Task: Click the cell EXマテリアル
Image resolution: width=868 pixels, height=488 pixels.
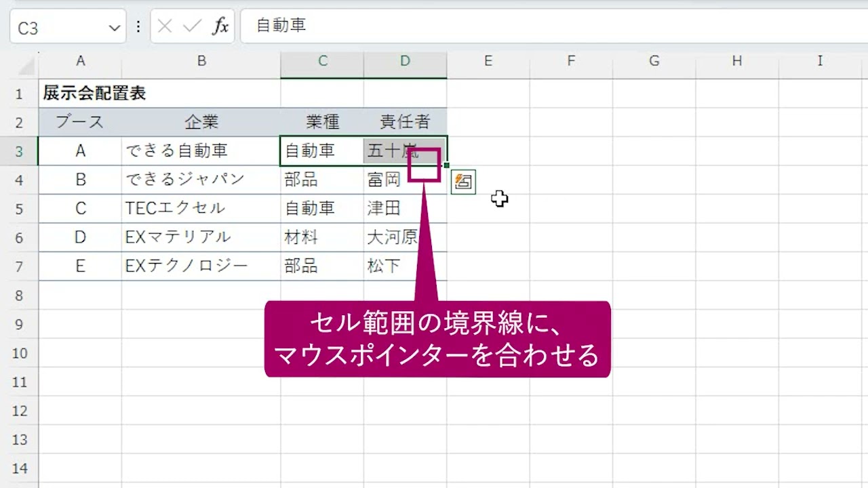Action: [201, 237]
